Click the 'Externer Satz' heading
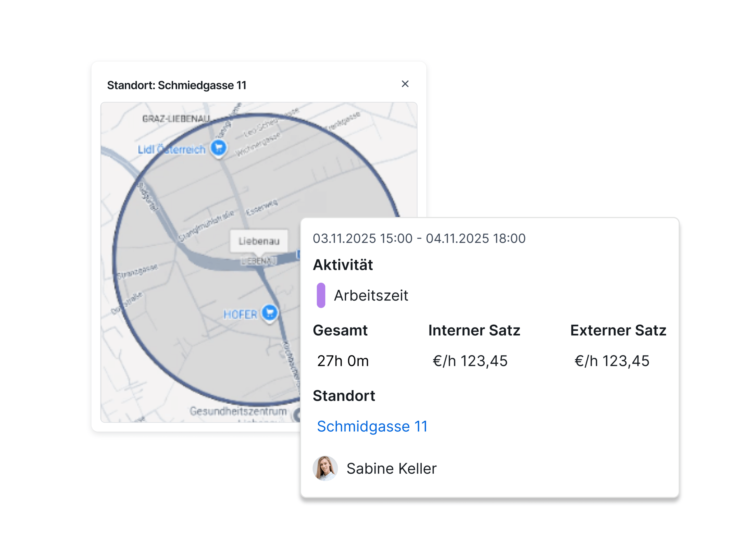The height and width of the screenshot is (560, 747). point(618,330)
